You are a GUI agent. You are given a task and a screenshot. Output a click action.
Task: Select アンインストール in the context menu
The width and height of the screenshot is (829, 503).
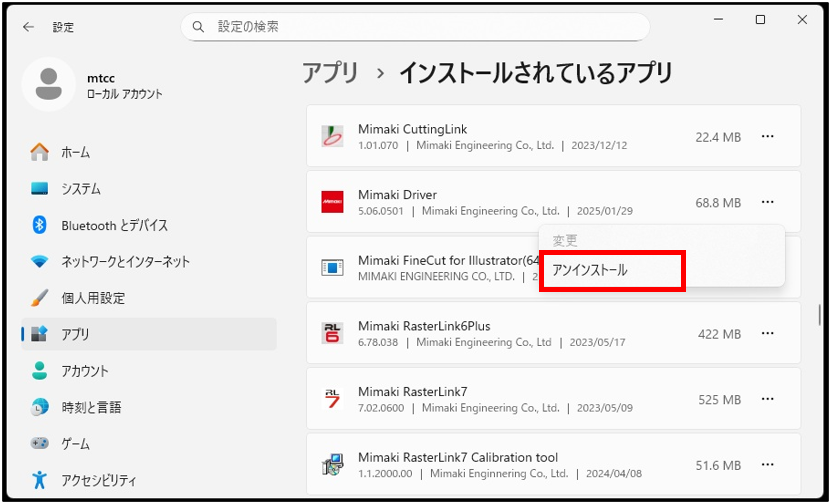(x=611, y=270)
